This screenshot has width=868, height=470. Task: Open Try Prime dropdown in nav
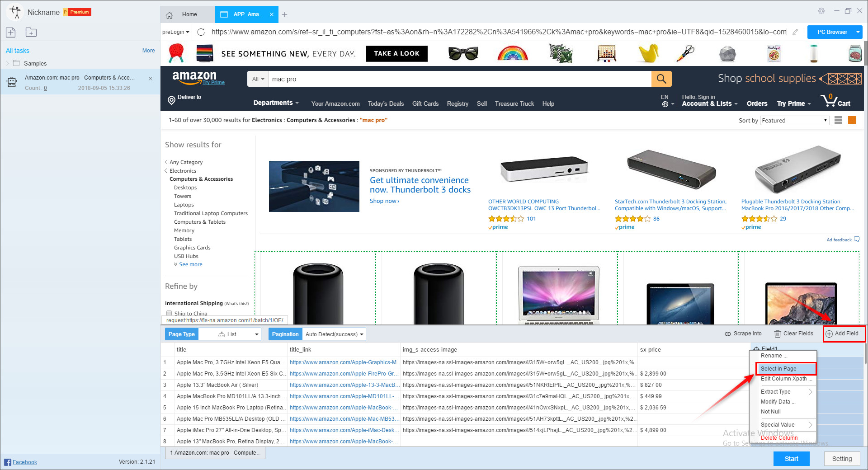tap(794, 103)
